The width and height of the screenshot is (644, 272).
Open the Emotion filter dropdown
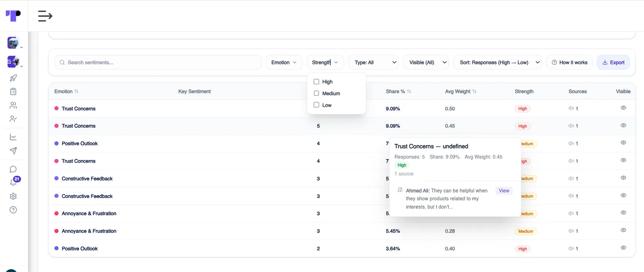284,62
